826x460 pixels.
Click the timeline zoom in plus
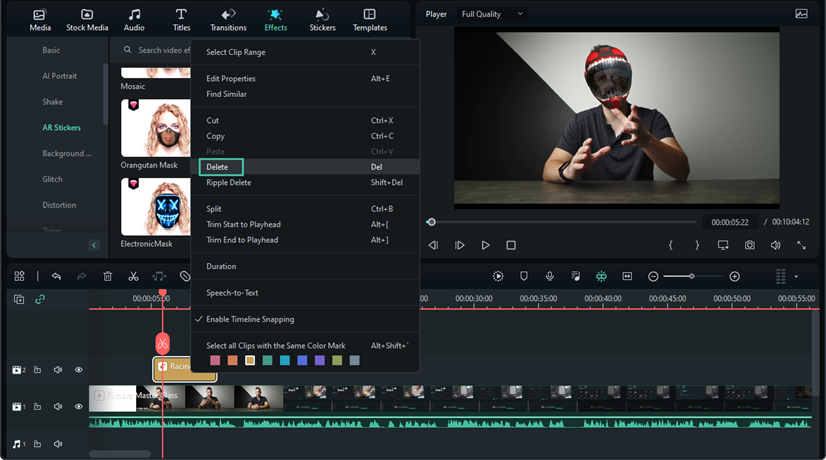[x=734, y=276]
